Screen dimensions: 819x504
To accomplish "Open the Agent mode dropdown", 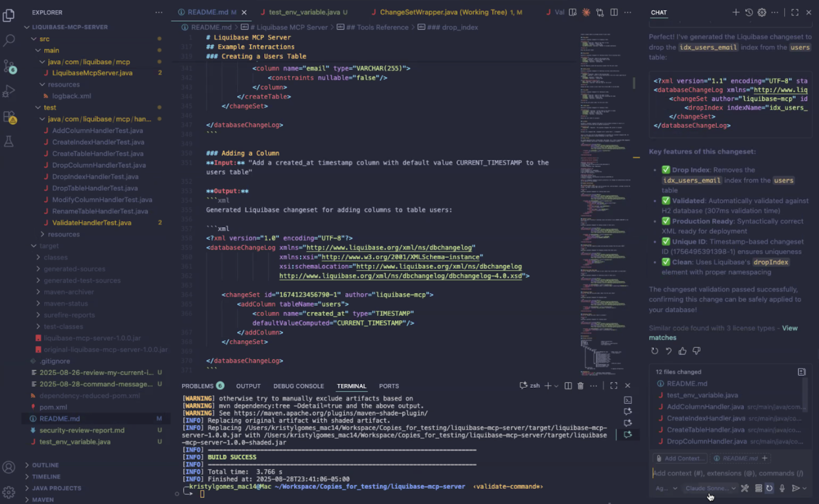I will pyautogui.click(x=666, y=488).
